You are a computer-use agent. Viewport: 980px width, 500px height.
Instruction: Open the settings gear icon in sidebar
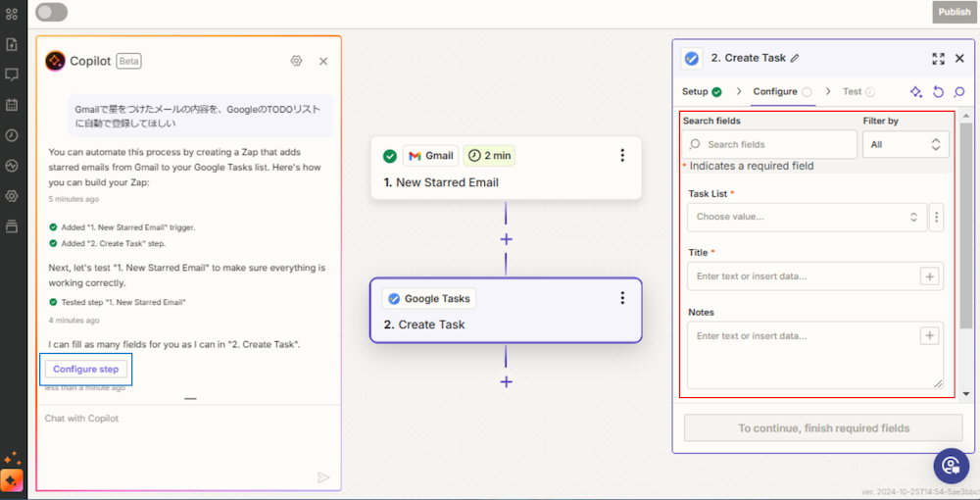tap(11, 196)
